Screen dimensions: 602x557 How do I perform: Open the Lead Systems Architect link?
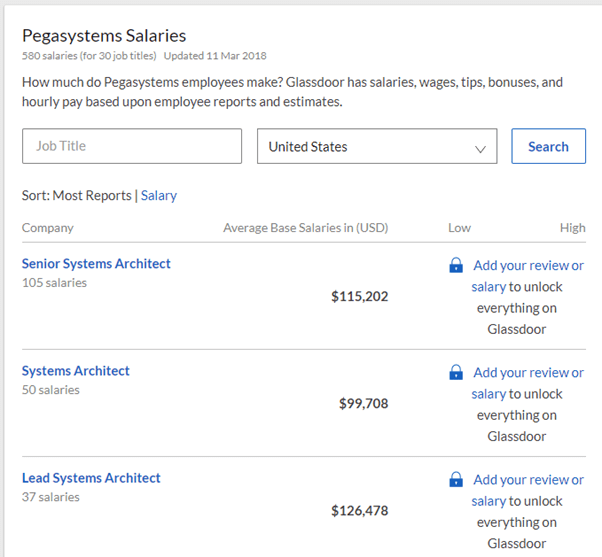pyautogui.click(x=91, y=478)
